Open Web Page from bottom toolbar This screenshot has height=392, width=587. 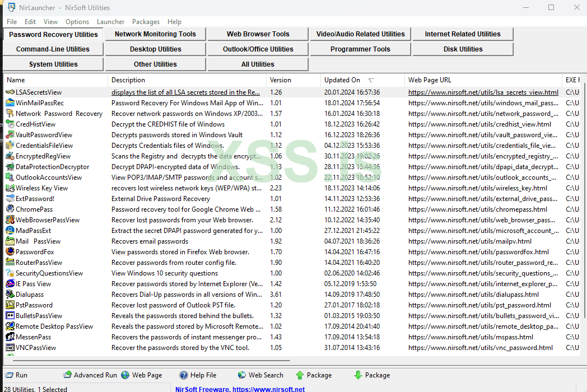pos(142,375)
